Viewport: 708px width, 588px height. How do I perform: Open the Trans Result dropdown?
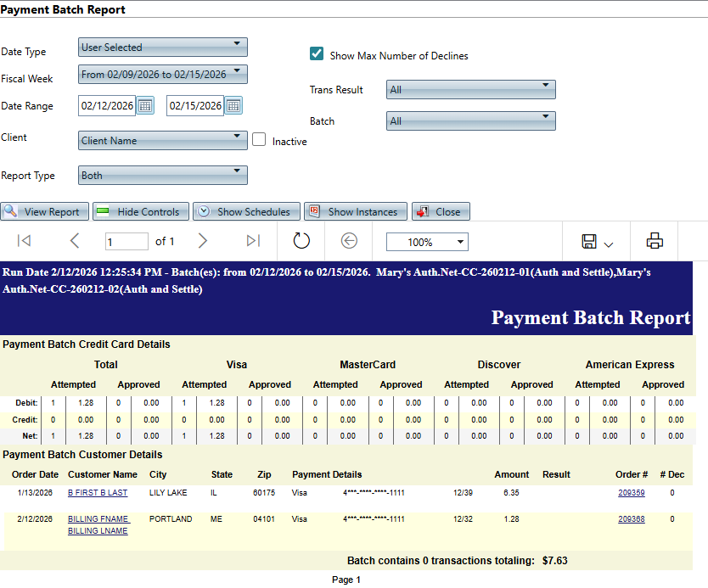point(470,90)
